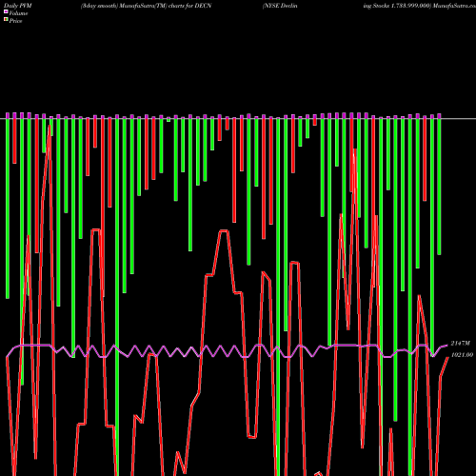This screenshot has height=476, width=476.
Task: Click the '1021.00' price value label
Action: [462, 355]
